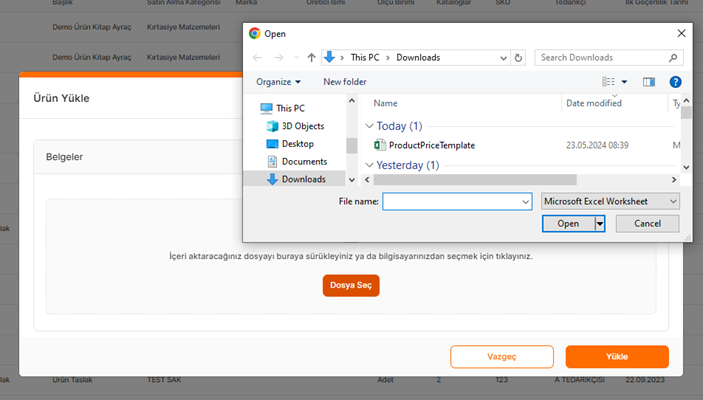Create a New folder
The width and height of the screenshot is (703, 400).
[345, 82]
